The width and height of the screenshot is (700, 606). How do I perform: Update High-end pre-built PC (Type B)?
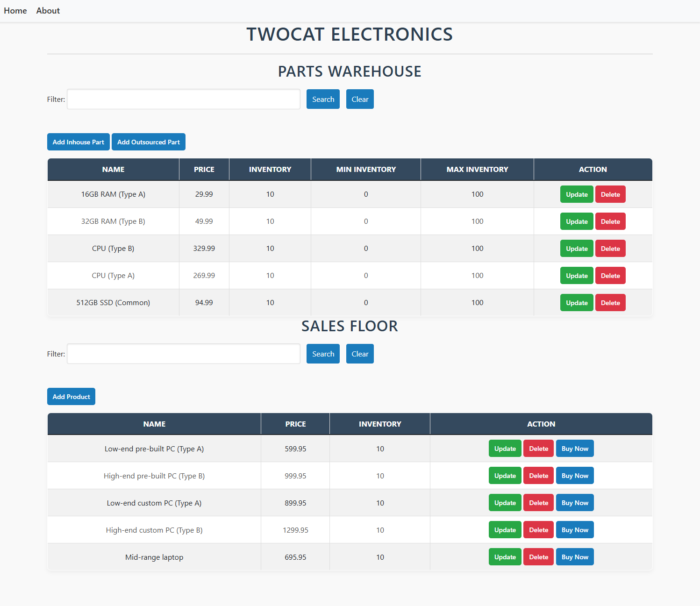(x=505, y=476)
